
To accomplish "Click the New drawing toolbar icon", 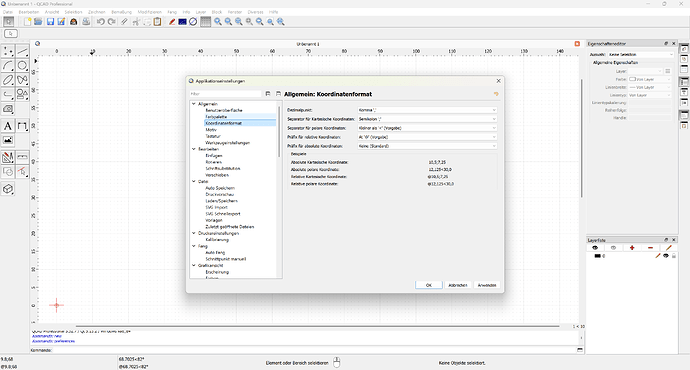I will point(28,22).
